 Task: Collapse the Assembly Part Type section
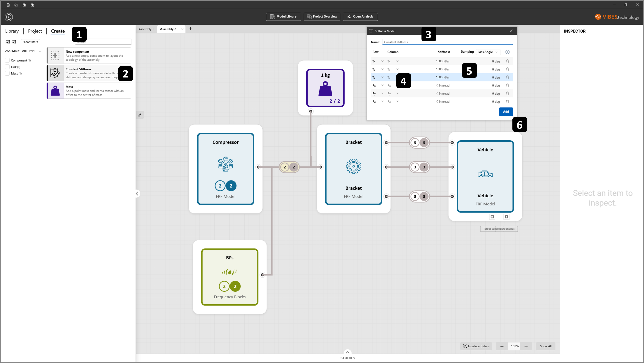coord(40,51)
